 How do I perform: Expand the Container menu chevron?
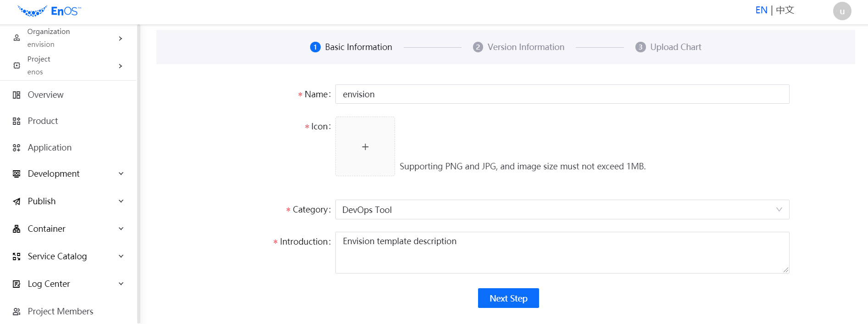pyautogui.click(x=121, y=229)
